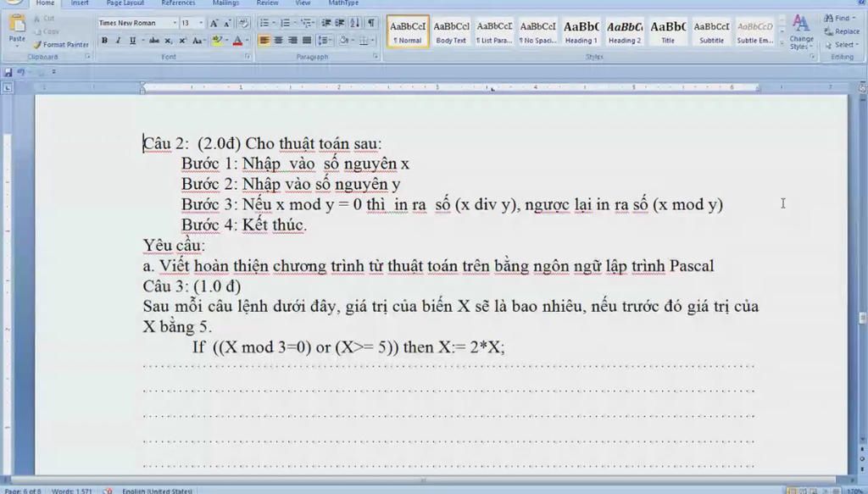Open the font color dropdown arrow

(247, 41)
